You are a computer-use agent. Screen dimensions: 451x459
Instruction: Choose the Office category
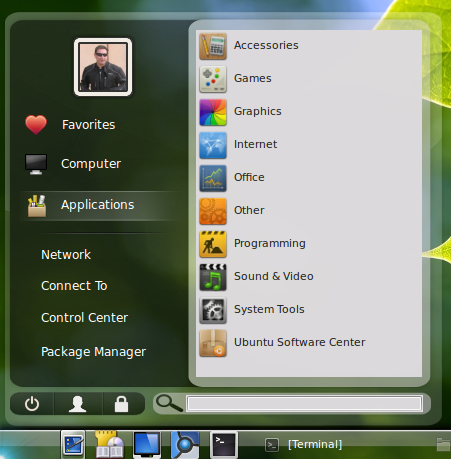309,178
